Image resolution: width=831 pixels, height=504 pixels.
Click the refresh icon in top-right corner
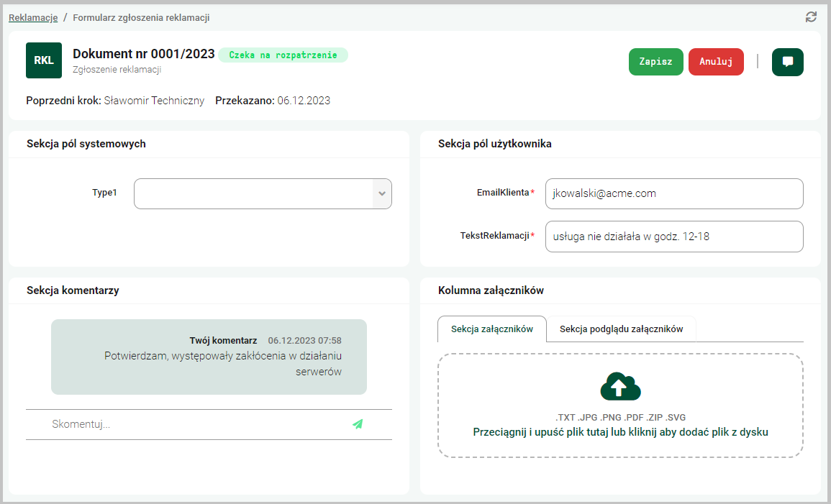[x=811, y=17]
